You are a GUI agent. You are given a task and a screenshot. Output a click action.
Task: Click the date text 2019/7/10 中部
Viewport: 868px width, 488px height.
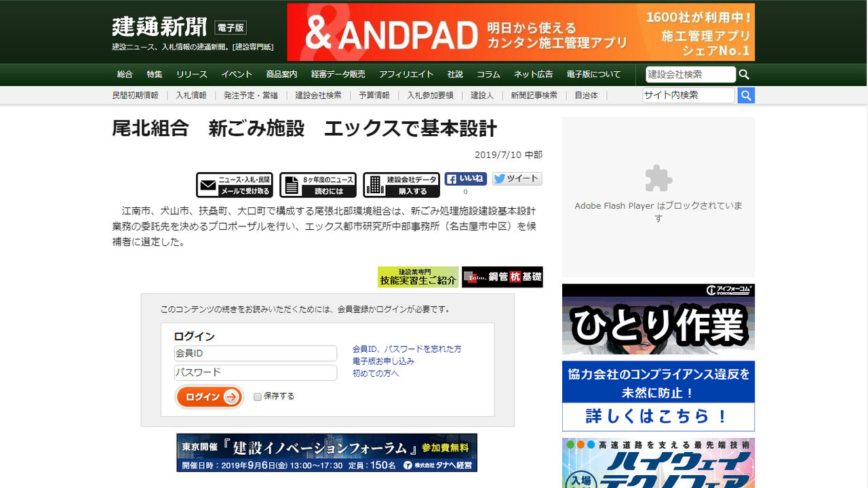509,155
